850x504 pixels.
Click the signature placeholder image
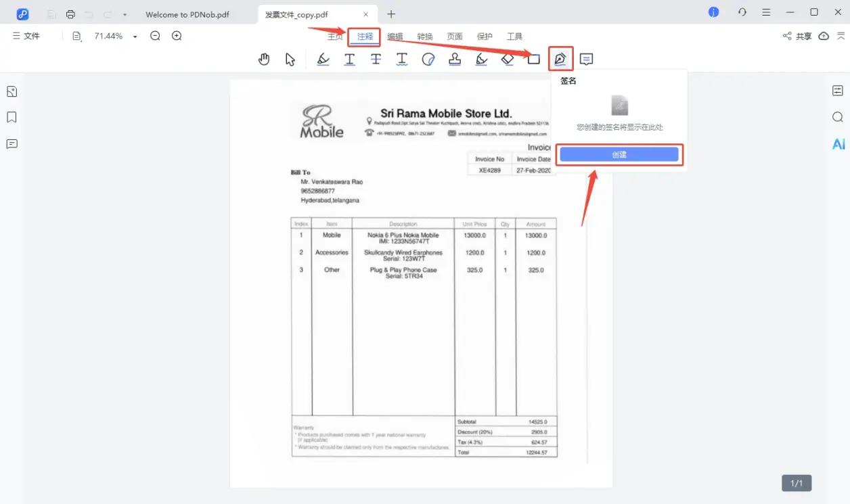[619, 105]
